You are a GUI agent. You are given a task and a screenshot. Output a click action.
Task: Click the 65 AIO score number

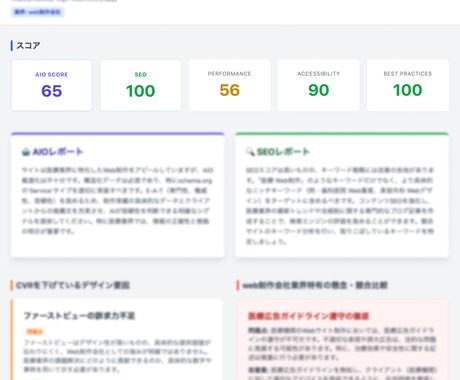pos(52,91)
